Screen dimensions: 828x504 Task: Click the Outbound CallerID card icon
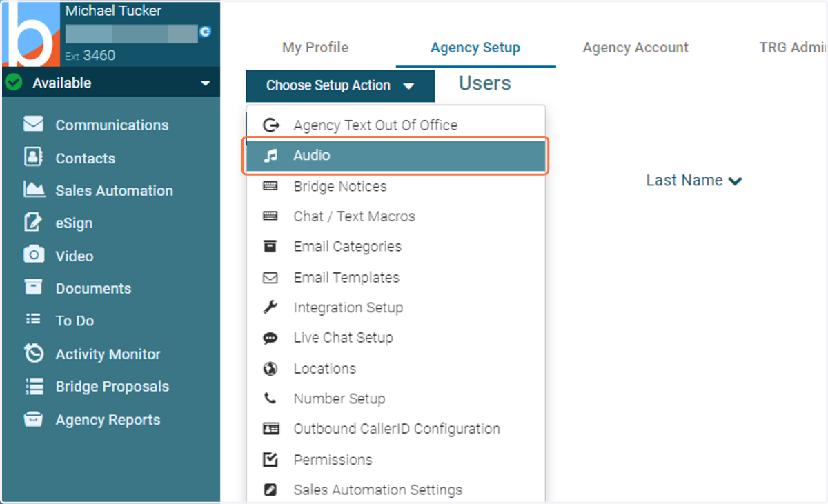(x=271, y=429)
